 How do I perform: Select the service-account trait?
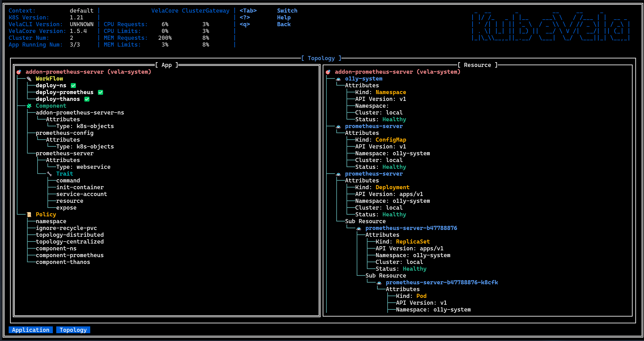click(x=82, y=194)
